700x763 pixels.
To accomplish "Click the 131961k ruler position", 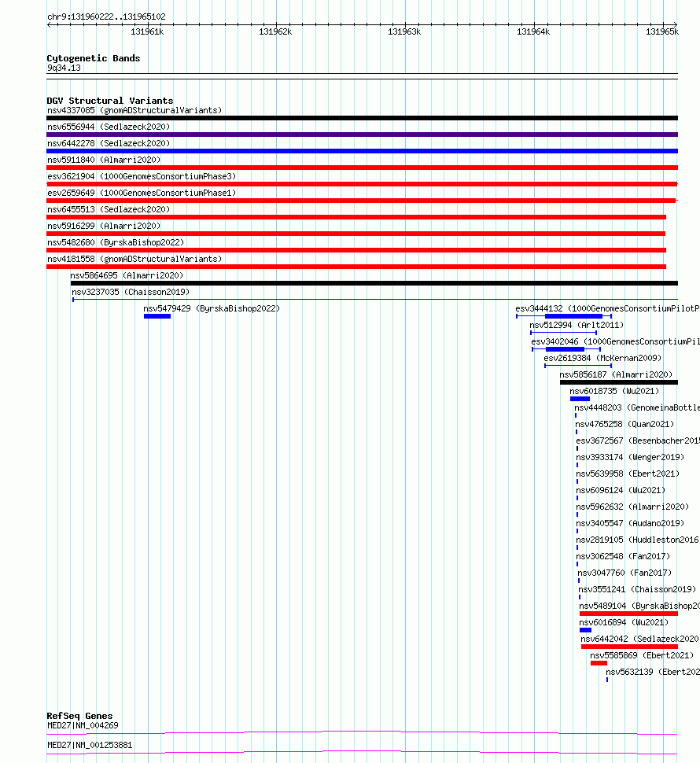I will (x=147, y=32).
